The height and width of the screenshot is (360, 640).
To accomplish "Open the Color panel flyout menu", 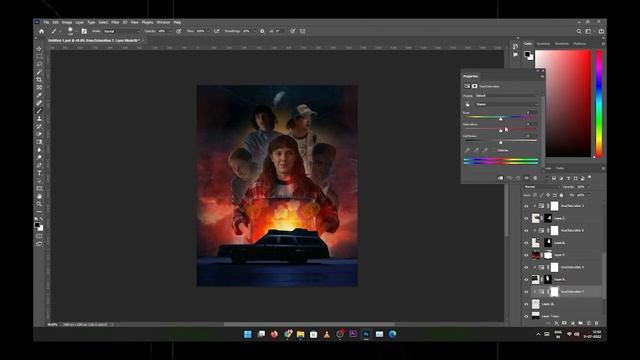I will (x=603, y=44).
